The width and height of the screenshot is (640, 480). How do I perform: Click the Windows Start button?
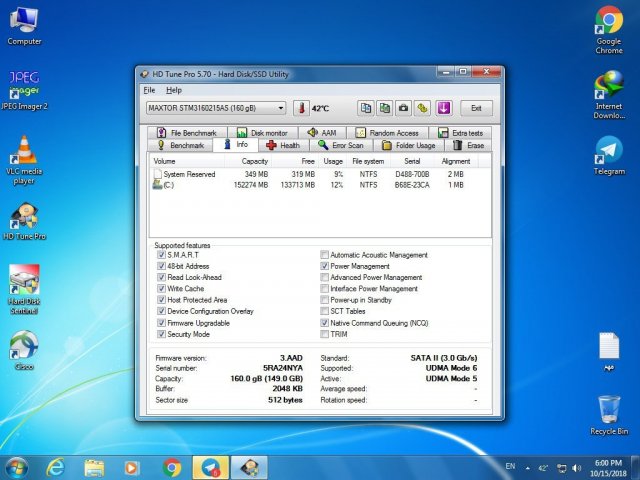click(x=17, y=467)
